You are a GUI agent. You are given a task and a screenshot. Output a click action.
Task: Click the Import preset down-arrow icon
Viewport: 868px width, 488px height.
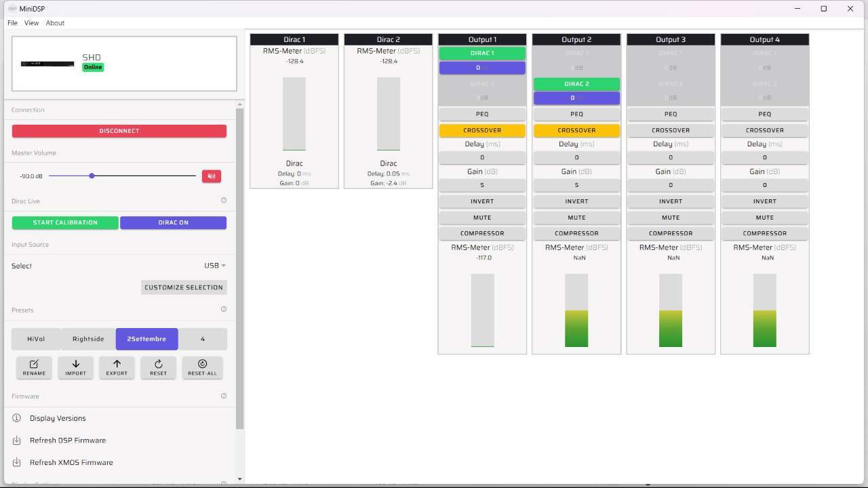(75, 364)
